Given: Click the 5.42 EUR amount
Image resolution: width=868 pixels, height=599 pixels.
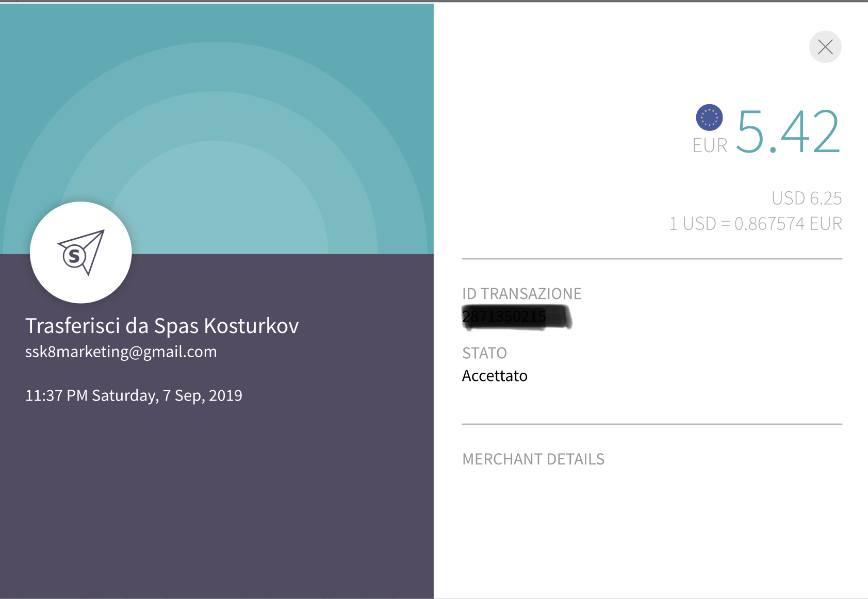Looking at the screenshot, I should click(788, 132).
